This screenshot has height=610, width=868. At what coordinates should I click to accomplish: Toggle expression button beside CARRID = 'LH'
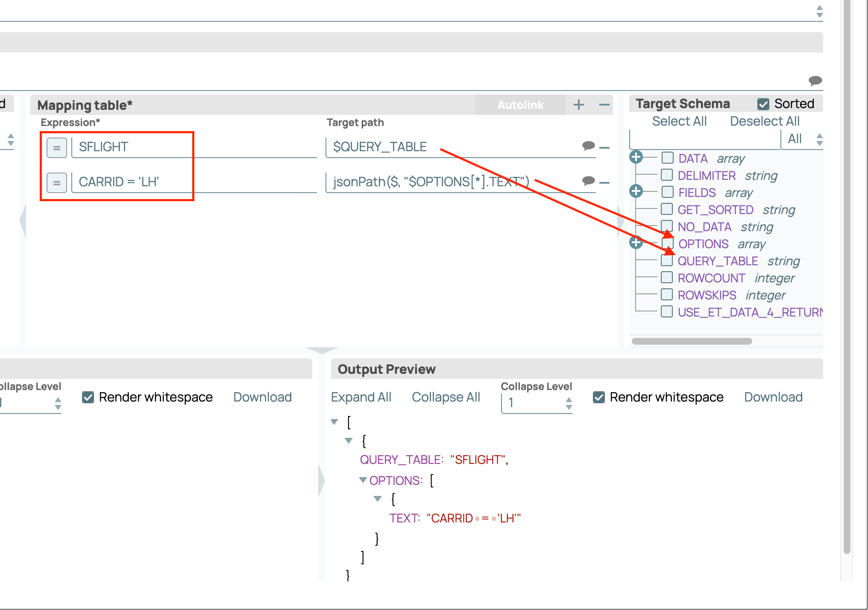click(x=56, y=183)
